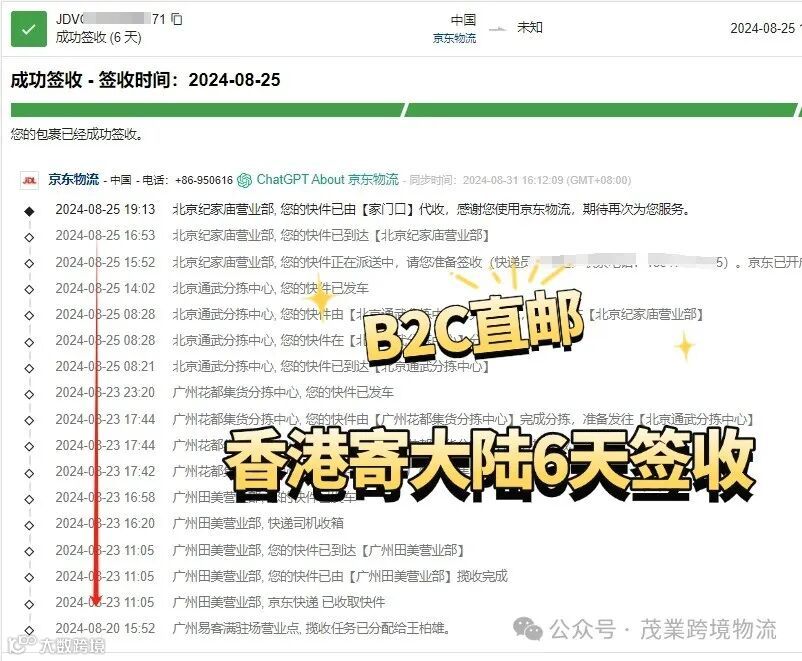The image size is (802, 661).
Task: Click the text 广州田美营业部, 京东快递 已收取快件
Action: [x=279, y=602]
